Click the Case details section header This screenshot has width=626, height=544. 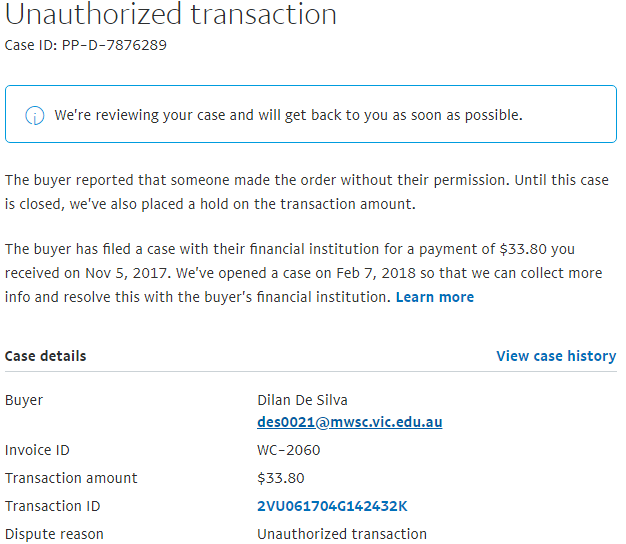[46, 356]
